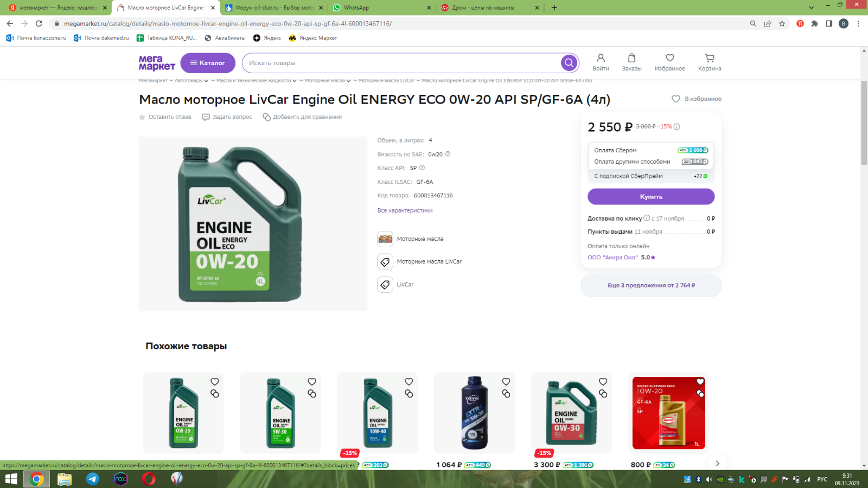Reload the page

click(x=39, y=23)
